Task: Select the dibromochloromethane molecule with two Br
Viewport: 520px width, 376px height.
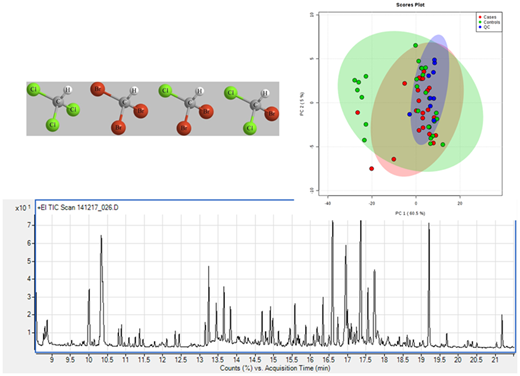Action: [x=186, y=109]
